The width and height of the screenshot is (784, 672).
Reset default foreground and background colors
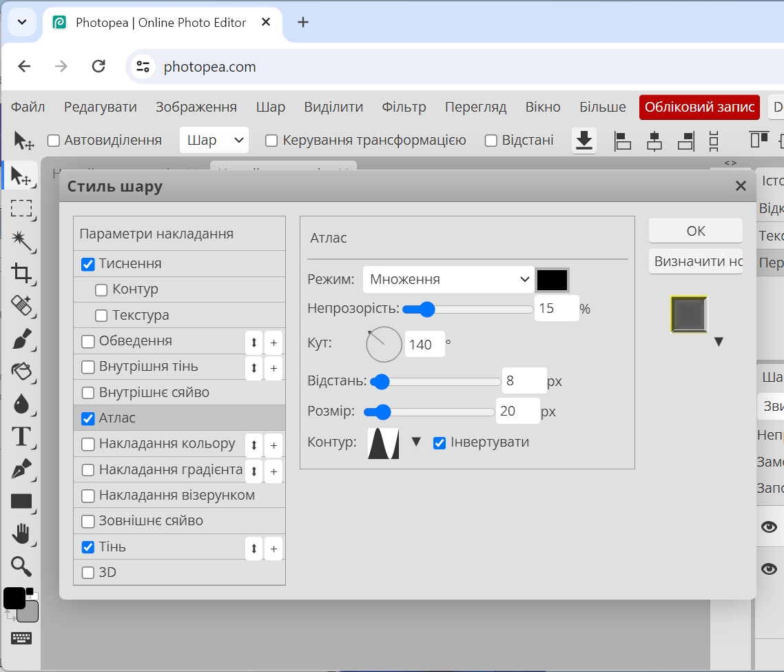click(30, 591)
